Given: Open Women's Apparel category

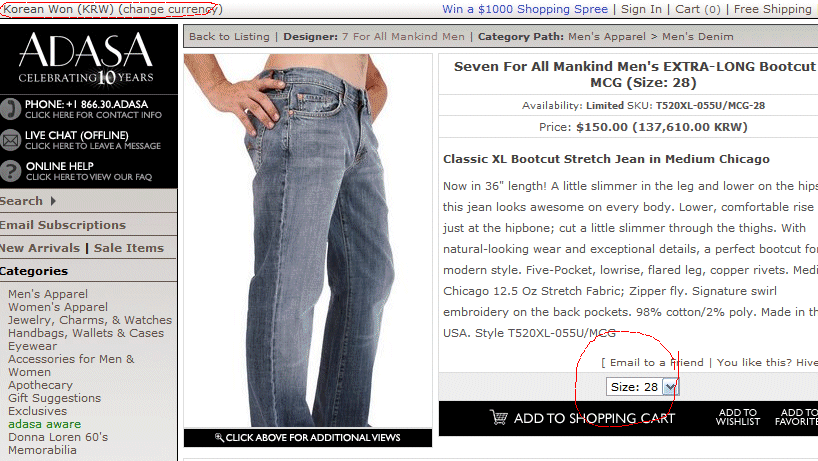Looking at the screenshot, I should click(57, 307).
